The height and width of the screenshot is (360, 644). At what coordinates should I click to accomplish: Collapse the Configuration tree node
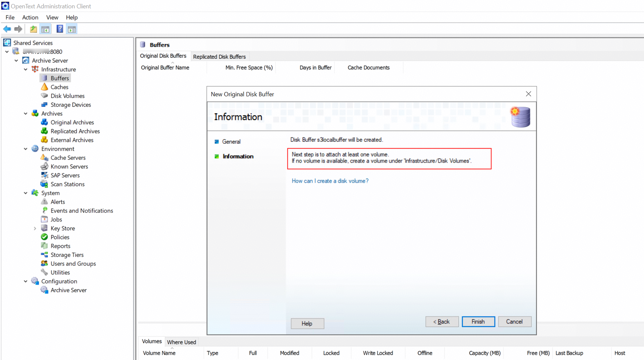26,281
